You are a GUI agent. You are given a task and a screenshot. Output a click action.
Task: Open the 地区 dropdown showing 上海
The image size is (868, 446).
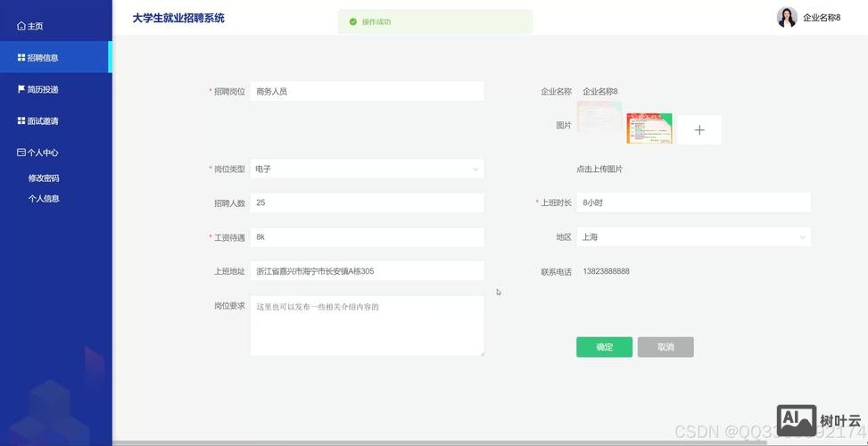click(x=693, y=237)
